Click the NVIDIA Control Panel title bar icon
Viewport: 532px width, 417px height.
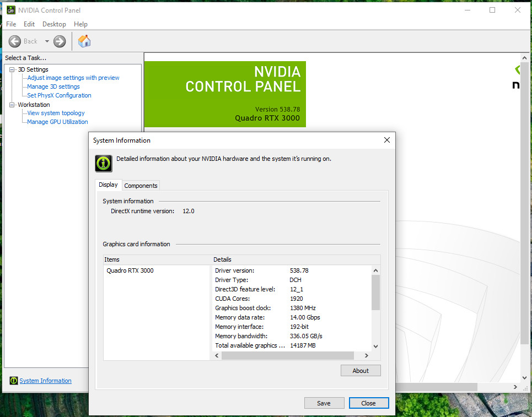point(10,10)
